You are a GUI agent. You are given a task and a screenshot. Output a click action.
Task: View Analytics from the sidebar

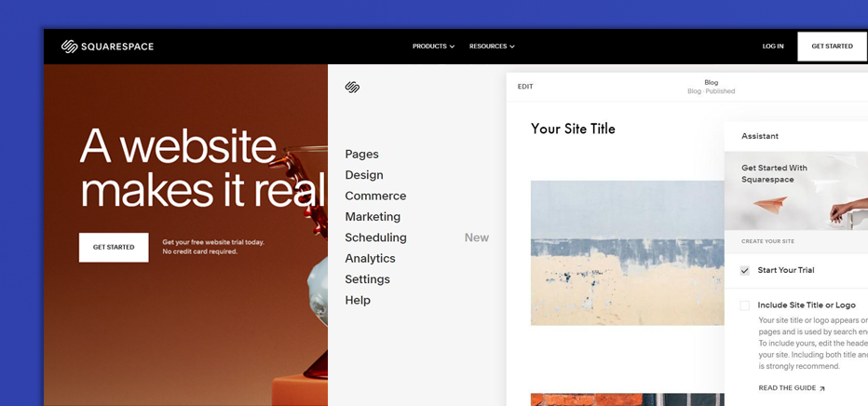pyautogui.click(x=370, y=258)
